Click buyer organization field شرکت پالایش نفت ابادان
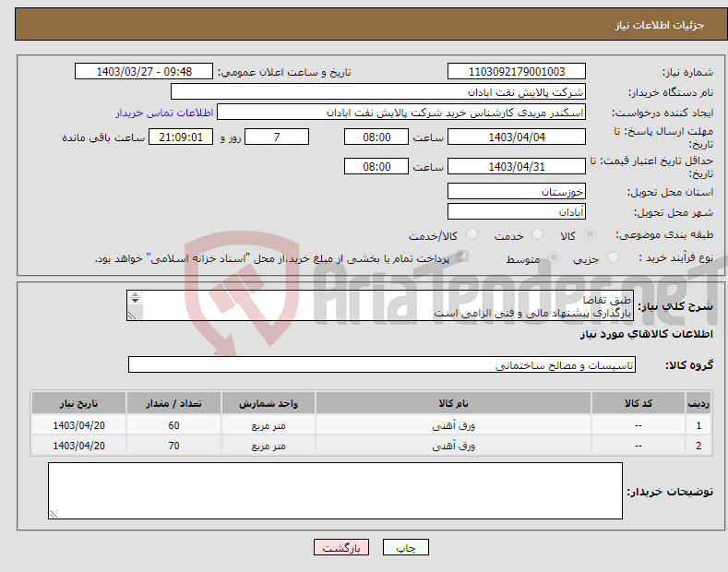 [x=378, y=92]
